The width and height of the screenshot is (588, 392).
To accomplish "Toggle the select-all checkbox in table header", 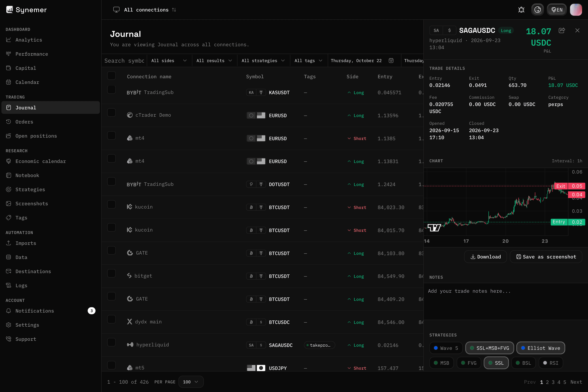I will 111,75.
